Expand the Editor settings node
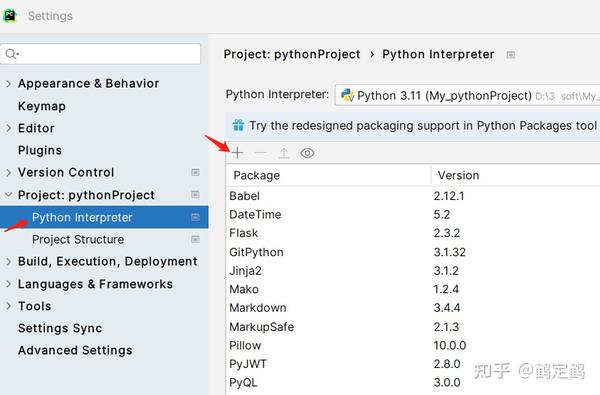600x395 pixels. point(8,128)
